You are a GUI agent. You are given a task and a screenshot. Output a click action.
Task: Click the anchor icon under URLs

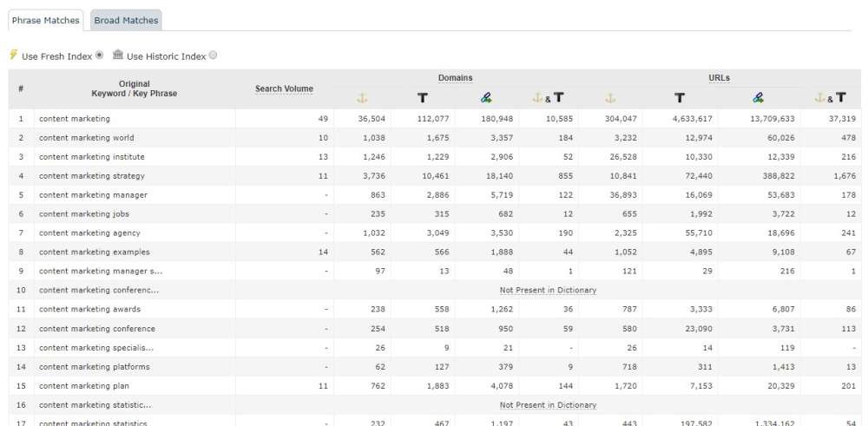click(609, 98)
